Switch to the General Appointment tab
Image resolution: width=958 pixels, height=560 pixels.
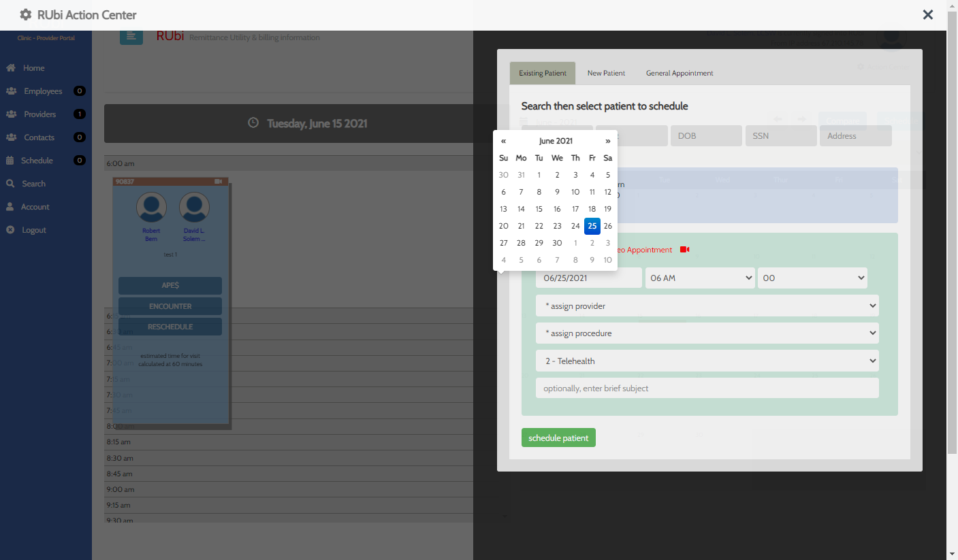pyautogui.click(x=679, y=73)
